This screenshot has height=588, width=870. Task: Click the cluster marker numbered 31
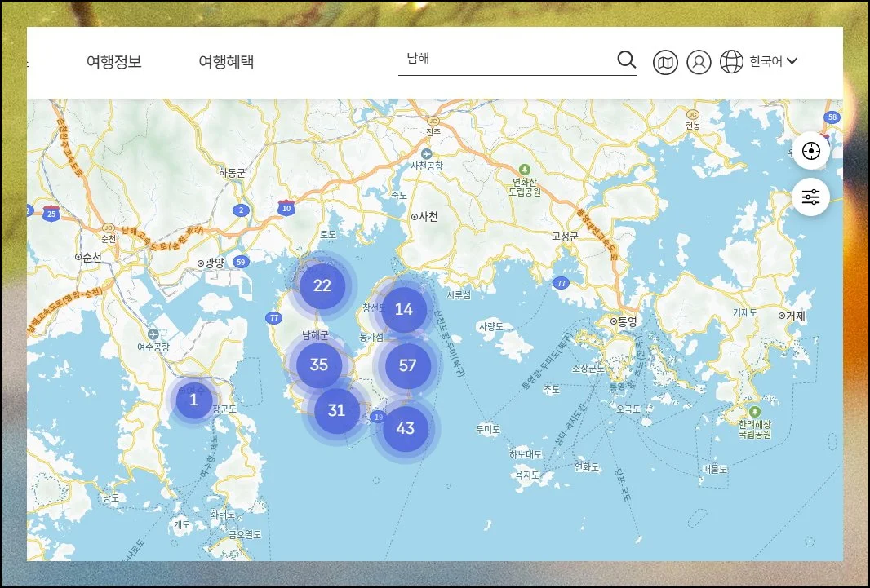pyautogui.click(x=336, y=410)
